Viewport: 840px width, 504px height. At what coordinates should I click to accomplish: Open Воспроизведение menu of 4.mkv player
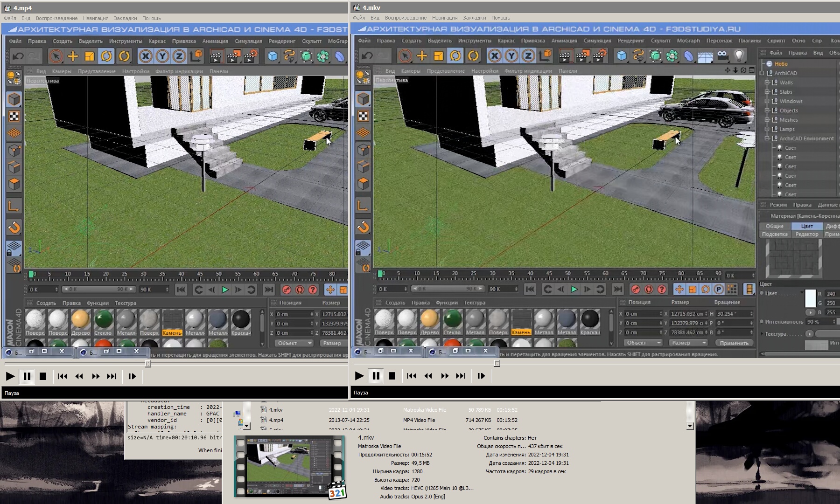tap(406, 18)
